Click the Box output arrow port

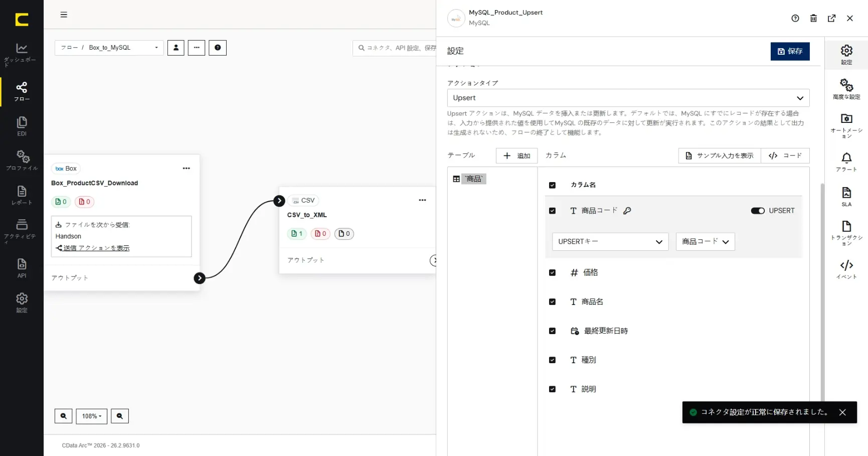click(x=200, y=278)
